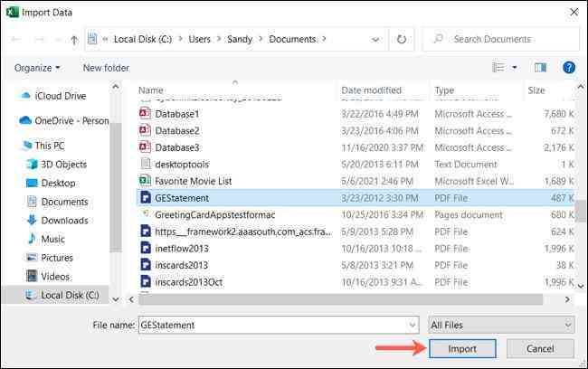
Task: Open Documents in navigation pane
Action: (x=57, y=202)
